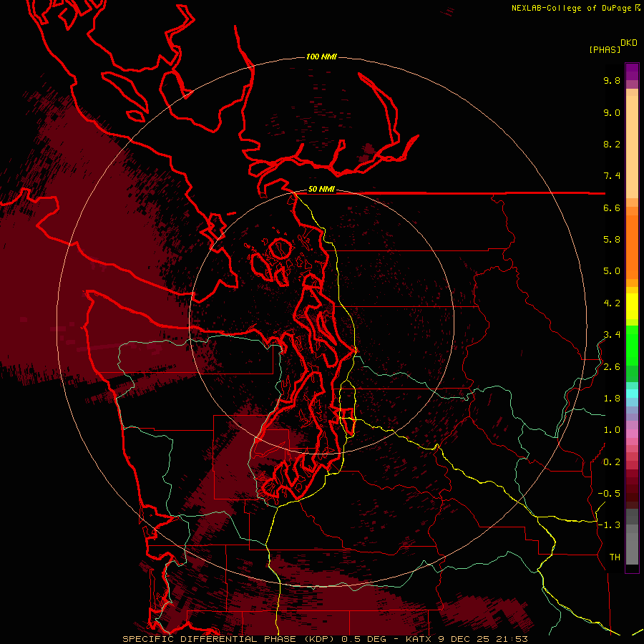Viewport: 644px width, 644px height.
Task: Click the 5.0 value on the color scale
Action: coord(612,271)
